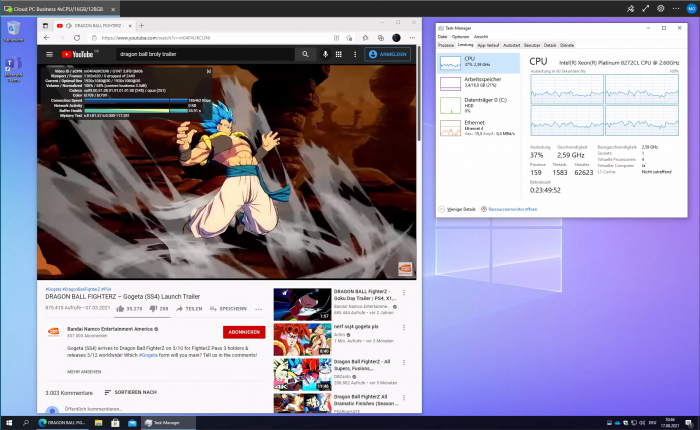Screen dimensions: 700x430
Task: Open Edge settings and more menu
Action: (x=412, y=38)
